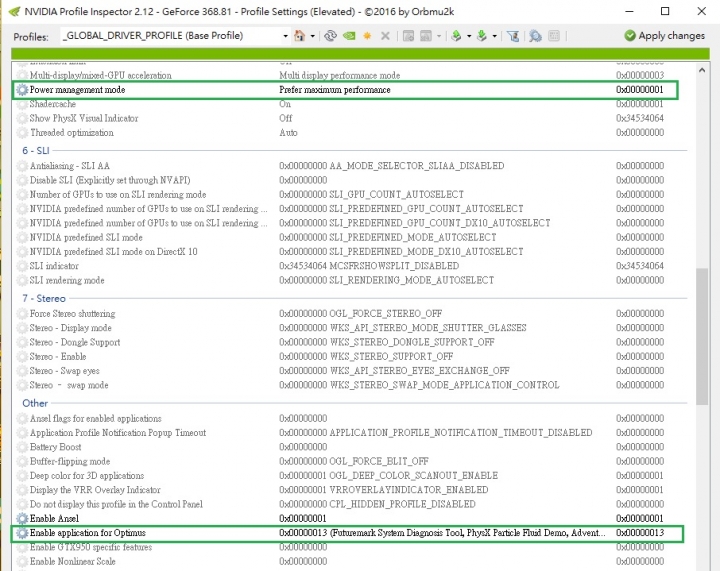Click the add application to profile icon
720x571 pixels.
tap(408, 35)
